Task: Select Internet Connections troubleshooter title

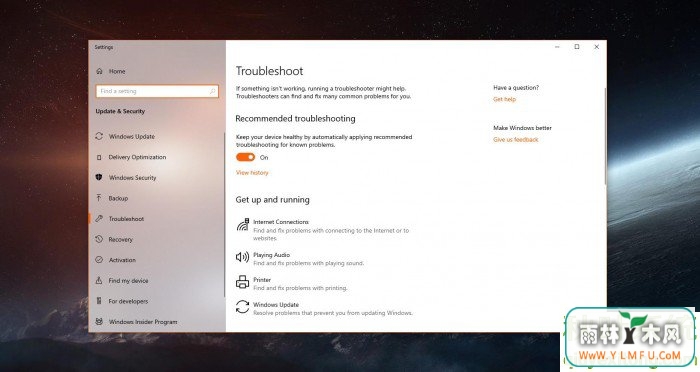Action: (281, 222)
